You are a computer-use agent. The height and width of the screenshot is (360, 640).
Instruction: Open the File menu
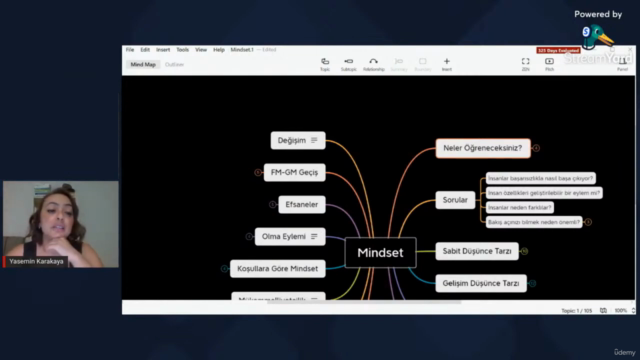pos(130,50)
